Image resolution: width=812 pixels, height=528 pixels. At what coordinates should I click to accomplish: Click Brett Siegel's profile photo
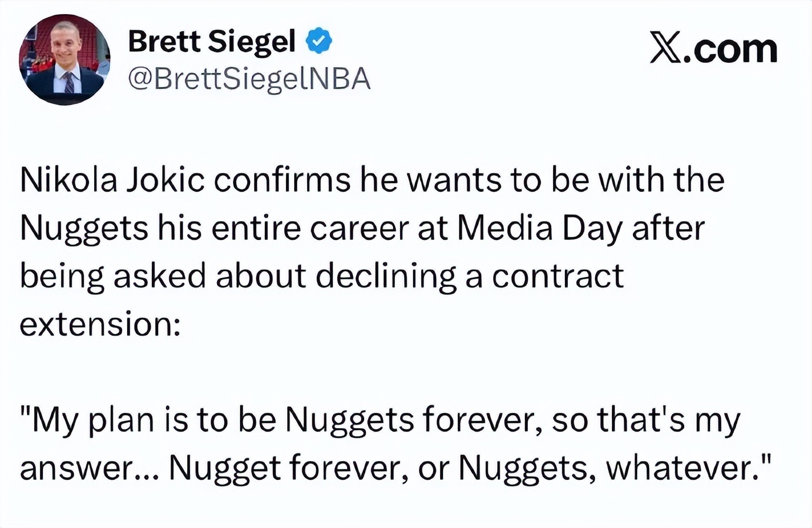(65, 59)
